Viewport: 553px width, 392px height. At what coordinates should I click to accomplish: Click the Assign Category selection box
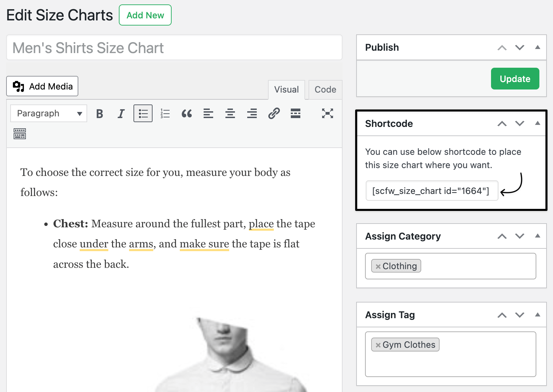(451, 266)
